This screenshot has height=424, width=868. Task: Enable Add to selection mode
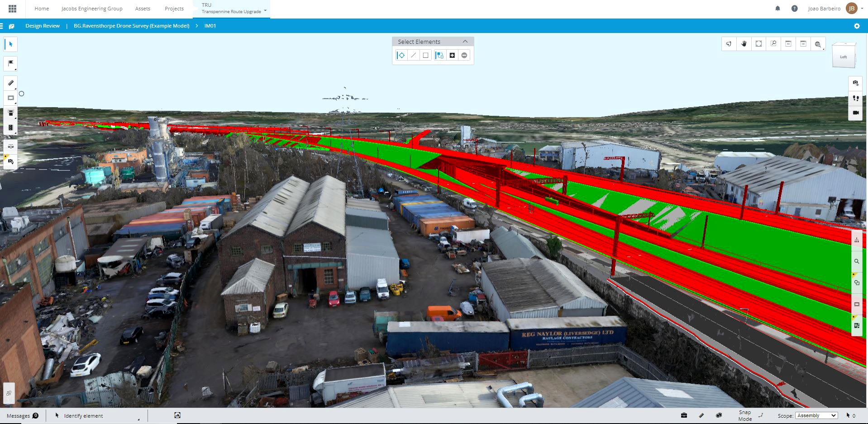click(x=452, y=55)
